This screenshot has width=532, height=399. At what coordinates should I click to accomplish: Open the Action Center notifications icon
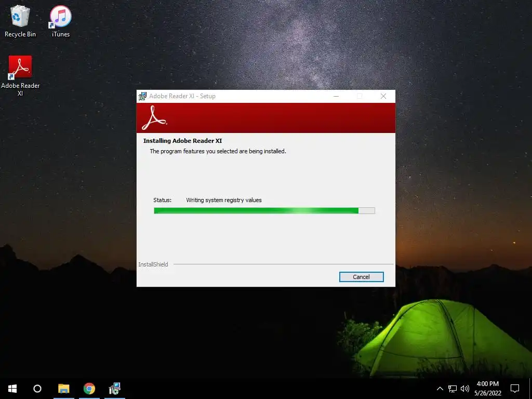click(515, 389)
